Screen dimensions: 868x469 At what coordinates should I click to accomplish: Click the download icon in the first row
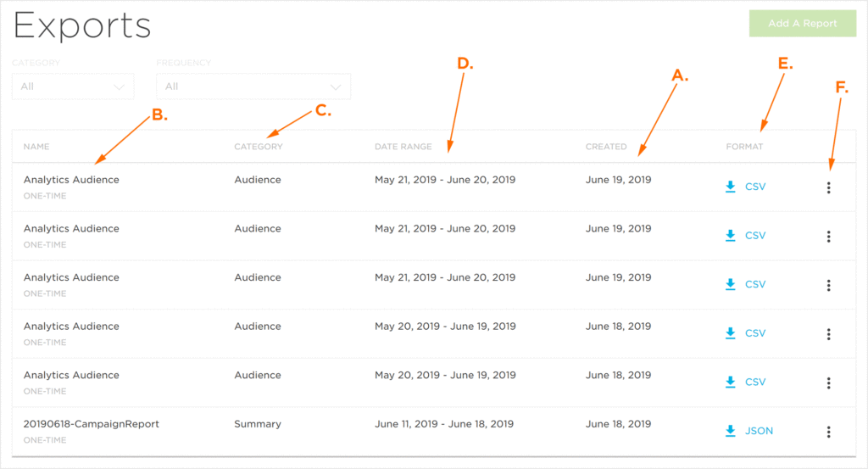click(730, 187)
